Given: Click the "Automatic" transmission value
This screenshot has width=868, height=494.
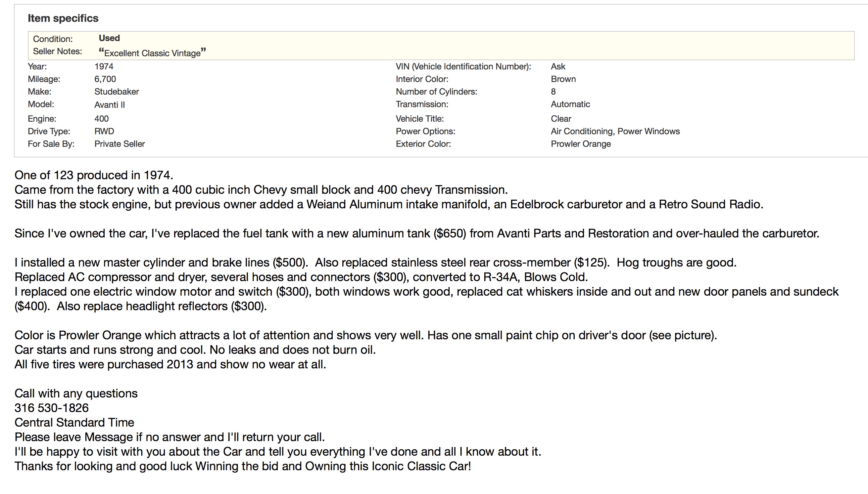Looking at the screenshot, I should (x=570, y=104).
